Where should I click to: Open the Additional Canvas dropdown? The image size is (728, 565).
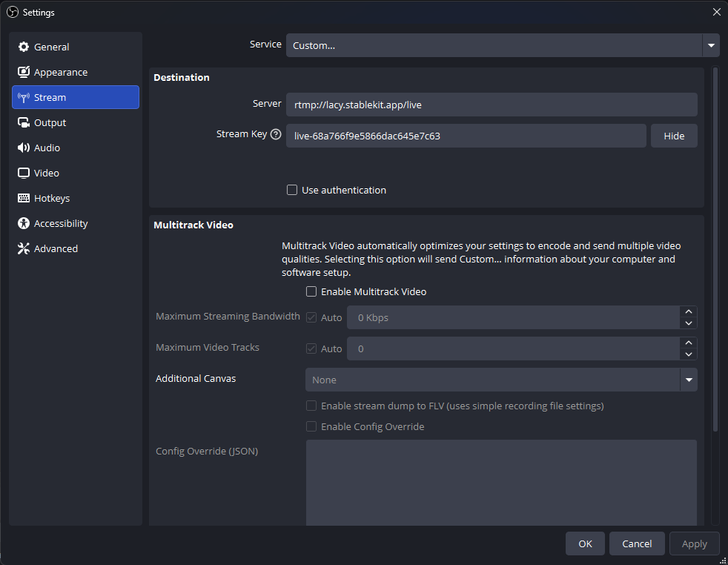coord(688,380)
